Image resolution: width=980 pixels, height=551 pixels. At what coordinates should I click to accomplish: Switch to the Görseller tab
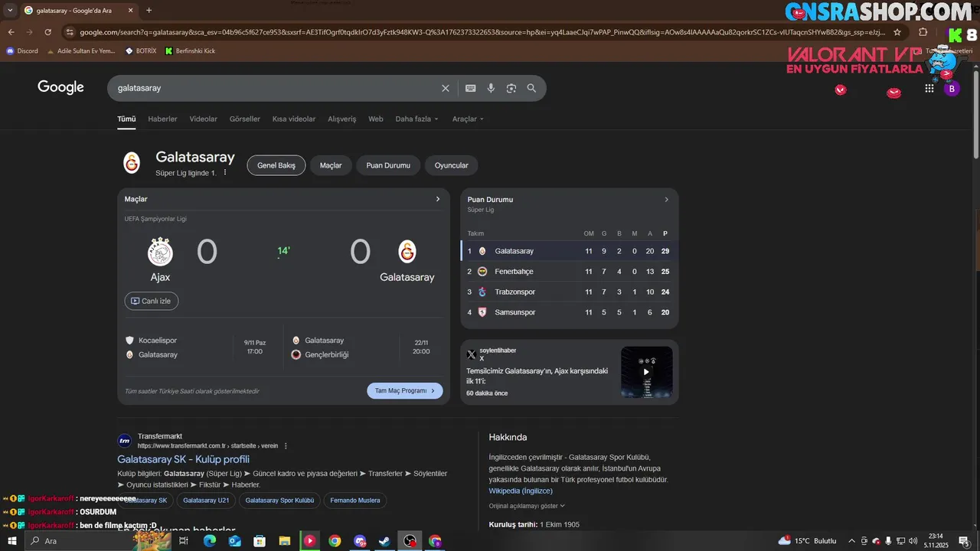(245, 119)
